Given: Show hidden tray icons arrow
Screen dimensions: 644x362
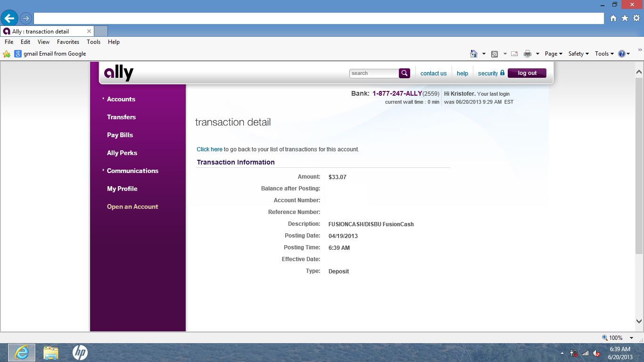Looking at the screenshot, I should [562, 353].
